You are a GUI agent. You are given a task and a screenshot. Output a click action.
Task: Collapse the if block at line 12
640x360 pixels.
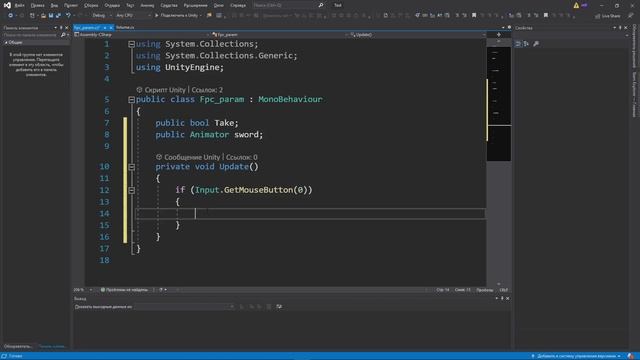pos(131,190)
